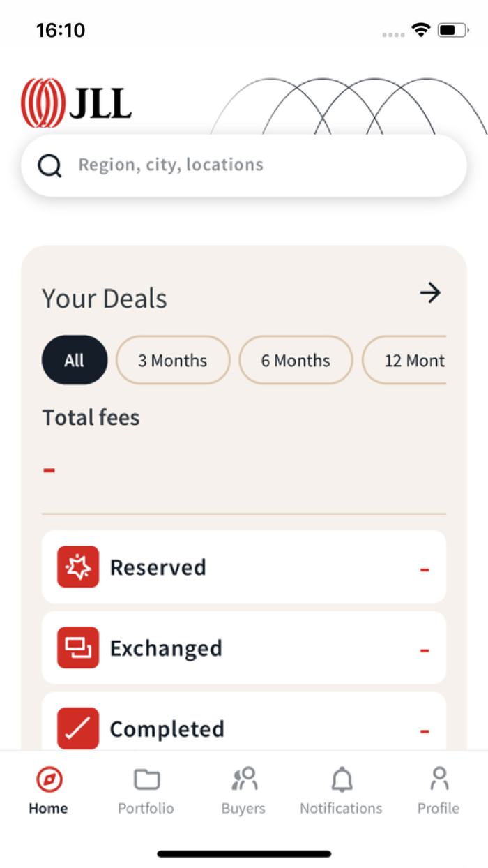
Task: Enable the 3 Months filter
Action: pos(172,360)
